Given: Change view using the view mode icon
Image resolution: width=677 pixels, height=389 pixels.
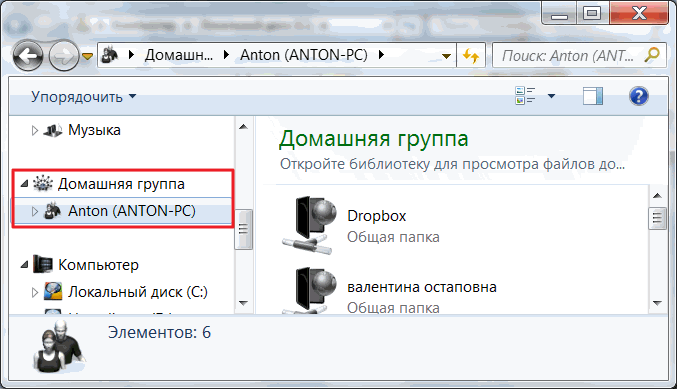Looking at the screenshot, I should coord(525,96).
